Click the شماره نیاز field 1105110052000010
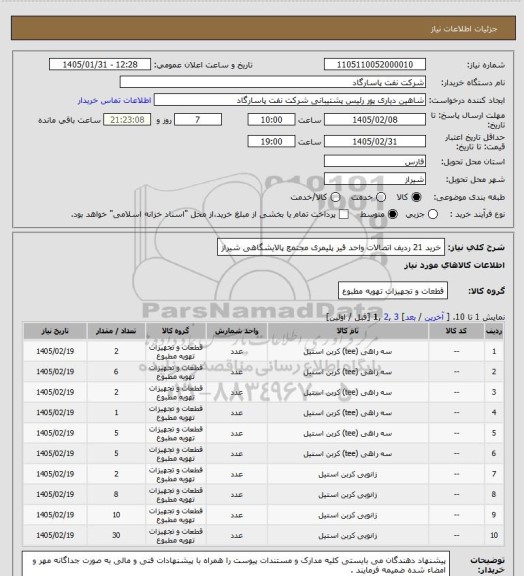The width and height of the screenshot is (524, 576). tap(375, 65)
